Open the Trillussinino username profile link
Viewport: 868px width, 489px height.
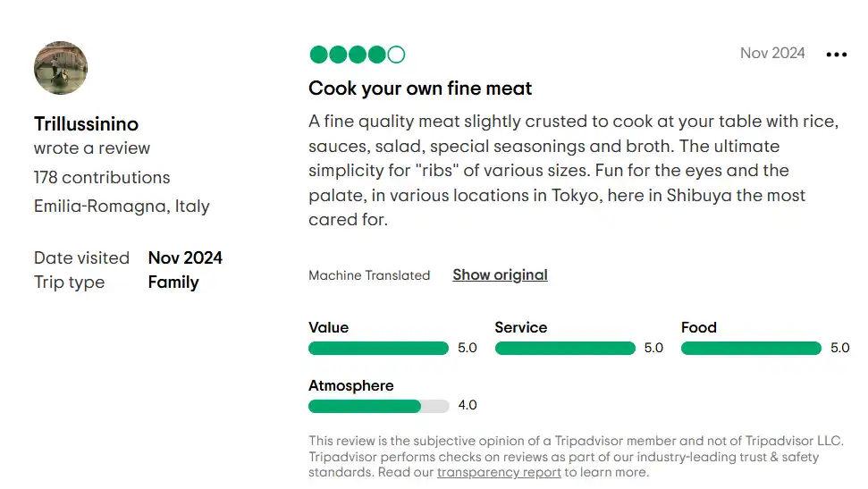point(86,123)
